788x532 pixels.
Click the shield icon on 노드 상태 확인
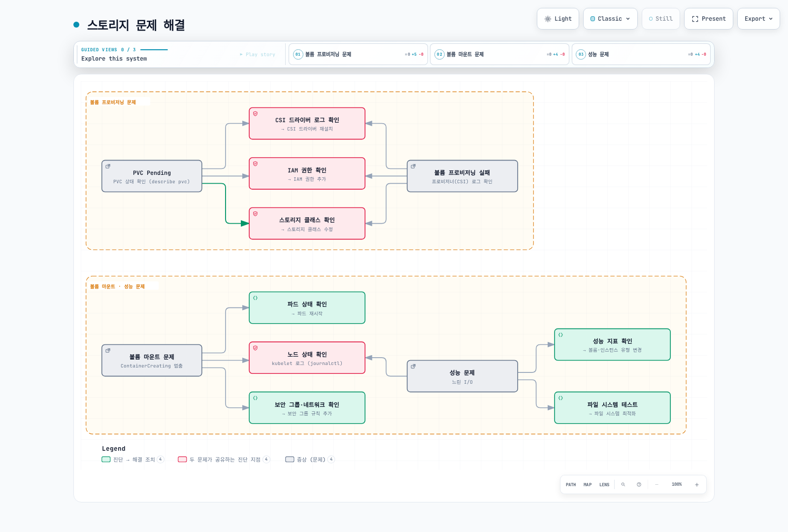[x=256, y=348]
